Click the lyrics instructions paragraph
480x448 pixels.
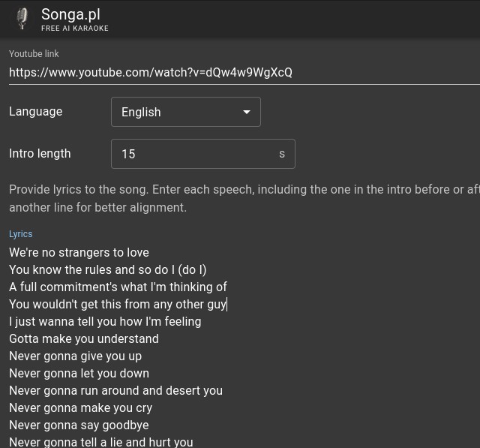coord(240,198)
